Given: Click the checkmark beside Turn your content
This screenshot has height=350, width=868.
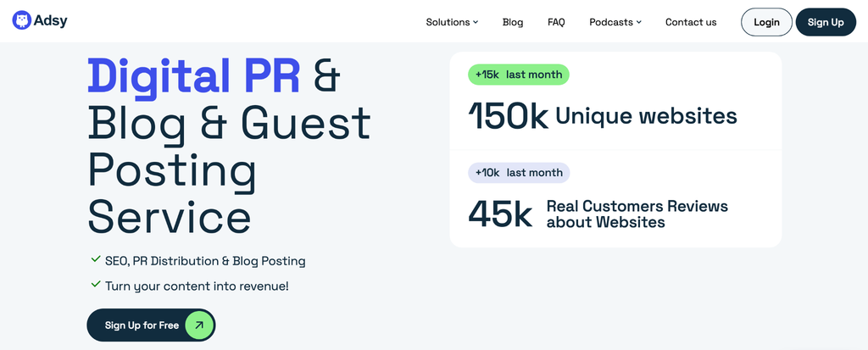Looking at the screenshot, I should 95,285.
